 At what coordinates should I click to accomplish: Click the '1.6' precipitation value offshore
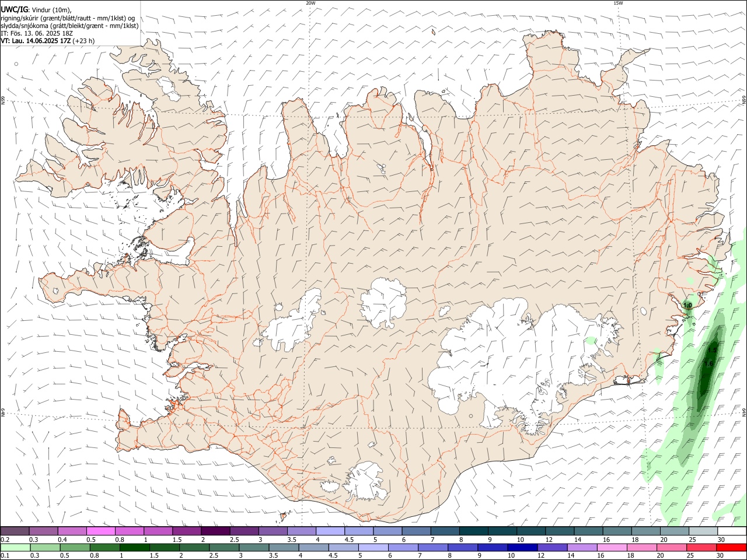[x=708, y=363]
